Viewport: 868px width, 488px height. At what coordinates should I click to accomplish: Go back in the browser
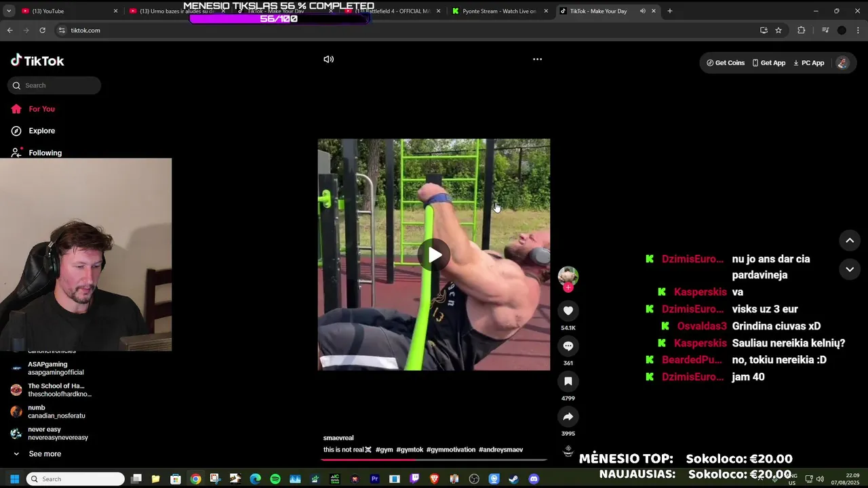coord(9,30)
